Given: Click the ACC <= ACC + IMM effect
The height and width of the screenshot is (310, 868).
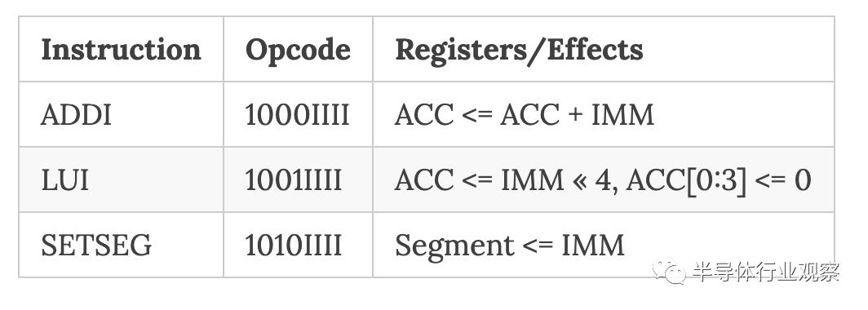Looking at the screenshot, I should coord(525,115).
